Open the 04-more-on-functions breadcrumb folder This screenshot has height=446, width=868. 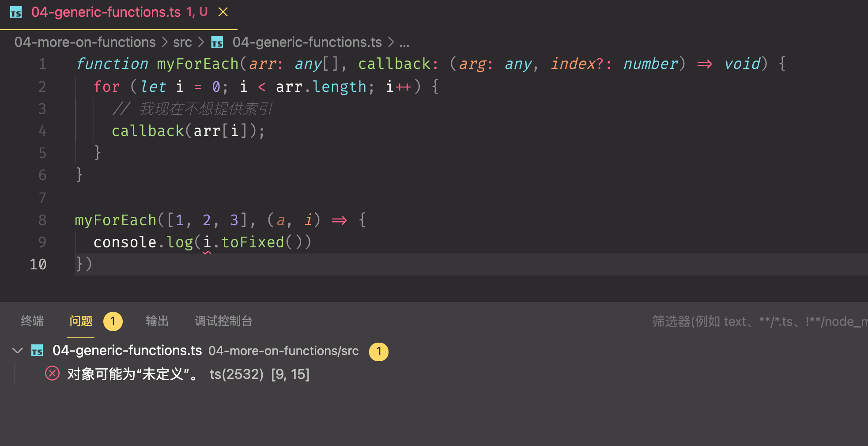click(x=85, y=42)
